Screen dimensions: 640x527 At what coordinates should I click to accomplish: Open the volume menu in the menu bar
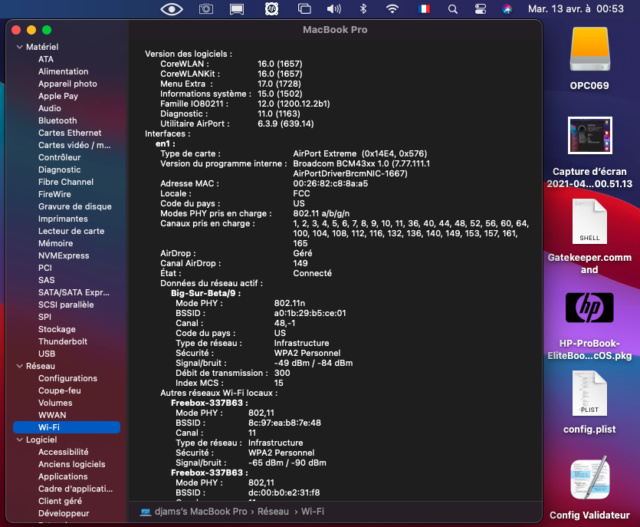[x=333, y=9]
